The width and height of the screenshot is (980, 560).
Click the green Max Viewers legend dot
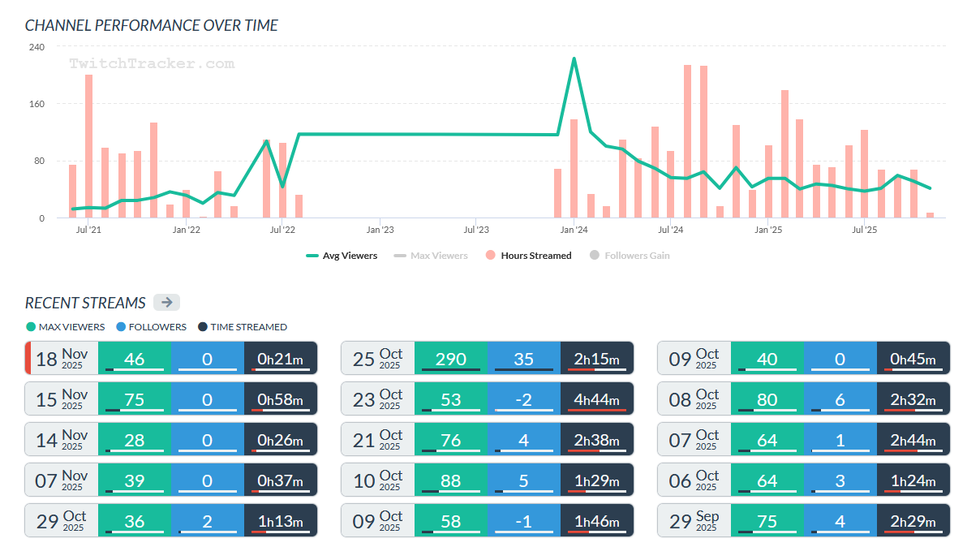coord(31,327)
